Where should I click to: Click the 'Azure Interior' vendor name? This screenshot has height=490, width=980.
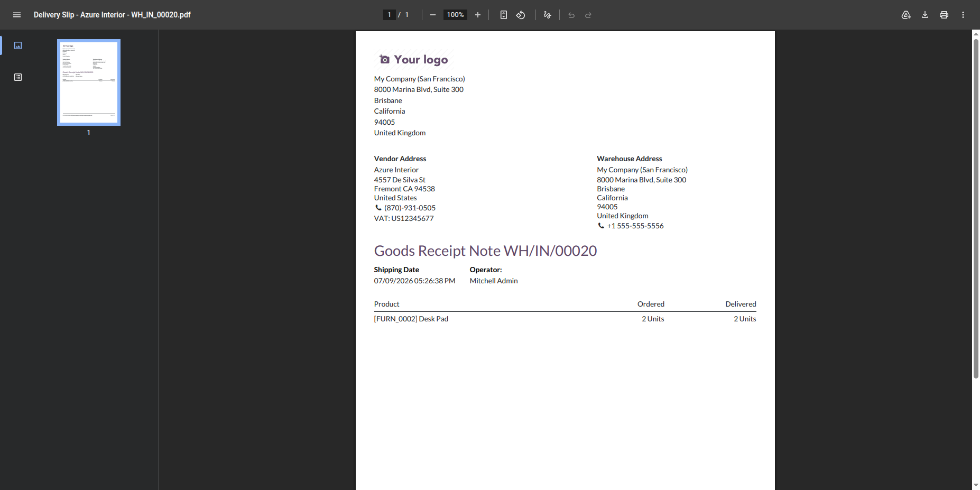pyautogui.click(x=396, y=170)
